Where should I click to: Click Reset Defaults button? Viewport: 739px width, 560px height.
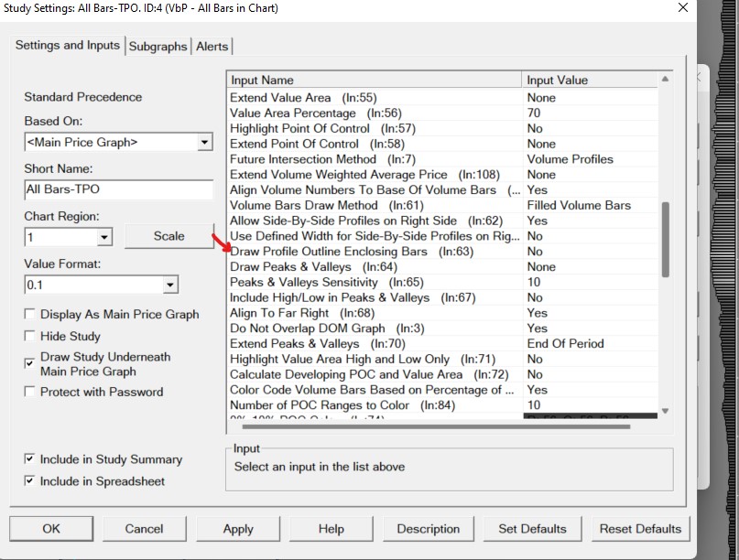[x=640, y=529]
